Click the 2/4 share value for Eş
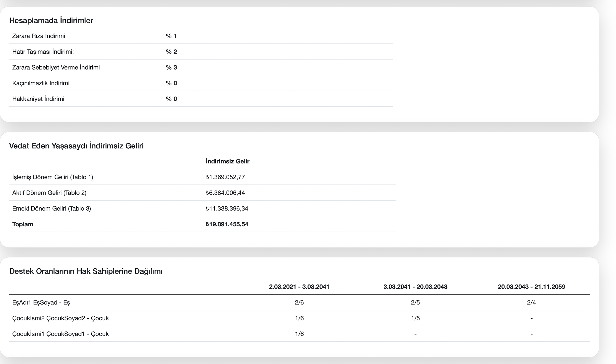The height and width of the screenshot is (364, 616). coord(531,302)
